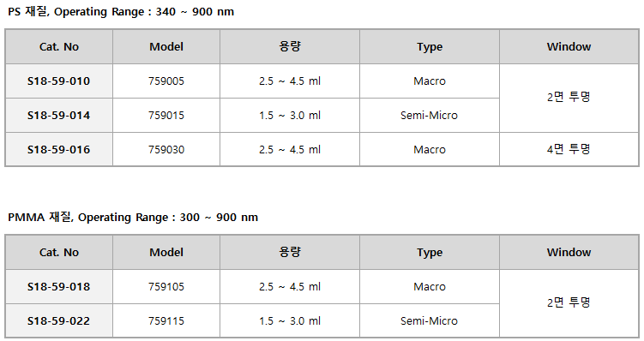Select model 759015 cell
This screenshot has height=341, width=644.
(166, 116)
